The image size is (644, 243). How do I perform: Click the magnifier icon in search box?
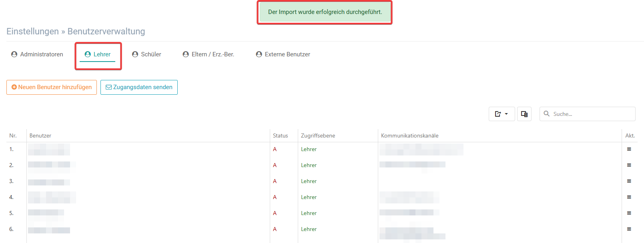tap(547, 114)
